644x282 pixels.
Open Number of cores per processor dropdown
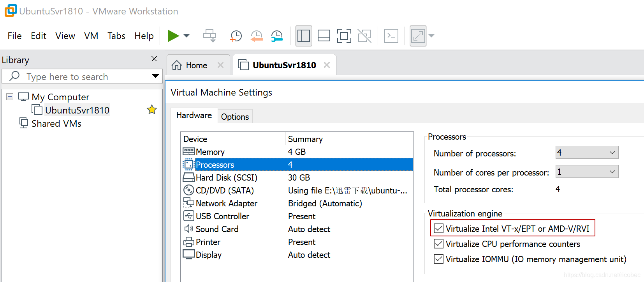pos(587,172)
